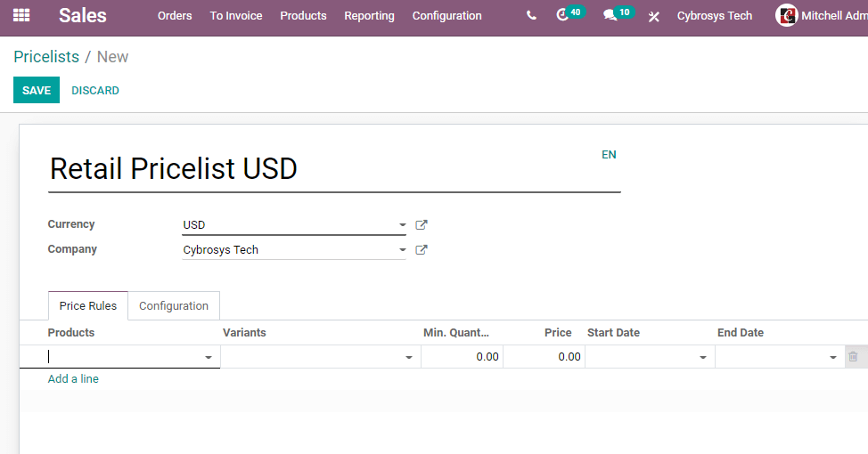Click the Sales app title

83,15
